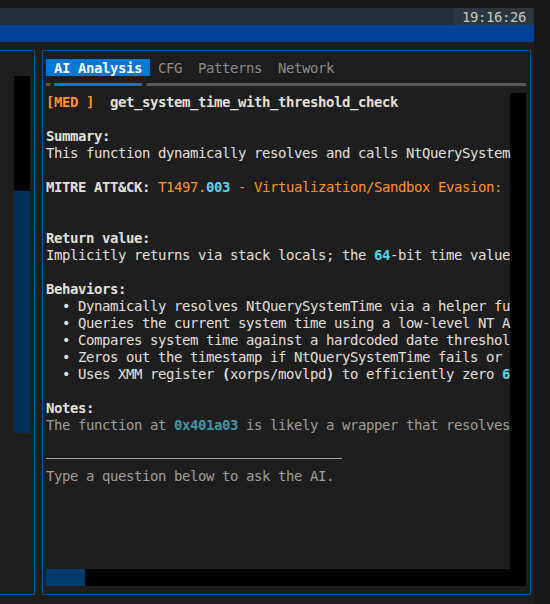Click 'This function dynamically resolves' summary line
The height and width of the screenshot is (604, 550).
click(278, 153)
